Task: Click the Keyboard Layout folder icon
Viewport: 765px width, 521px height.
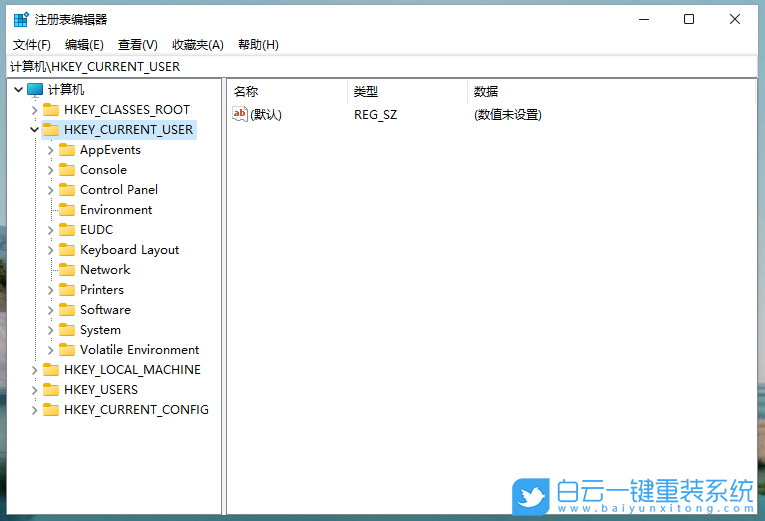Action: coord(67,250)
